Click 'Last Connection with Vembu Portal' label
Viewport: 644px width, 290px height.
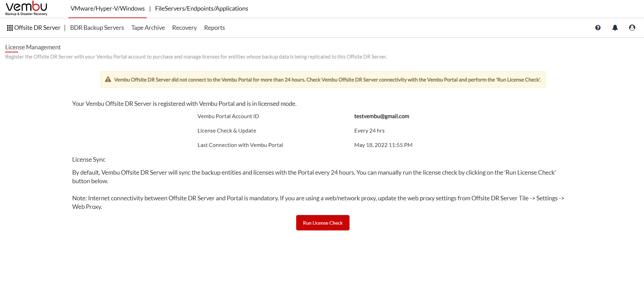[x=240, y=145]
